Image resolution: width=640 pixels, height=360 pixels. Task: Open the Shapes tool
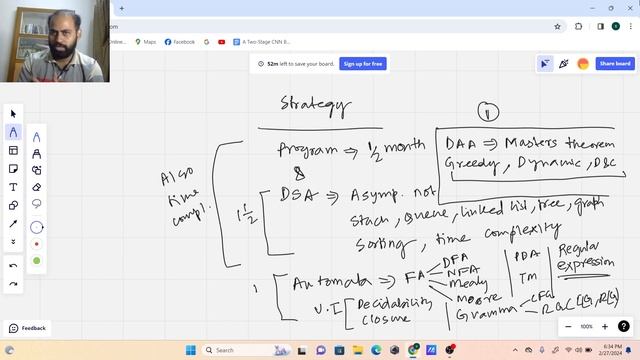[x=13, y=205]
